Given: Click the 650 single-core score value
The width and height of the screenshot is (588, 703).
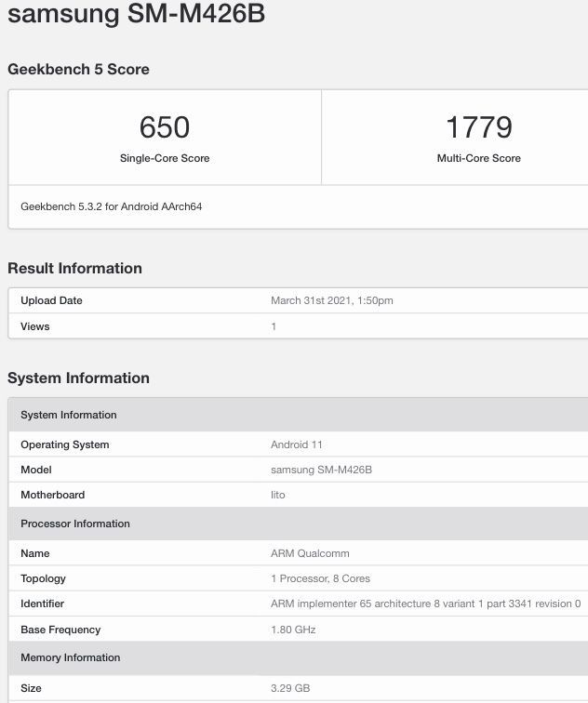Looking at the screenshot, I should [165, 126].
